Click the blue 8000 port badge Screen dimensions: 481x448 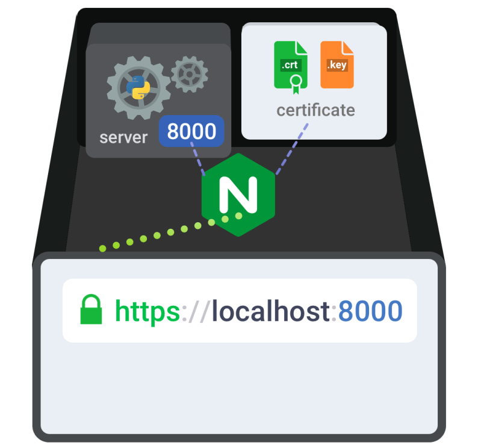point(191,131)
